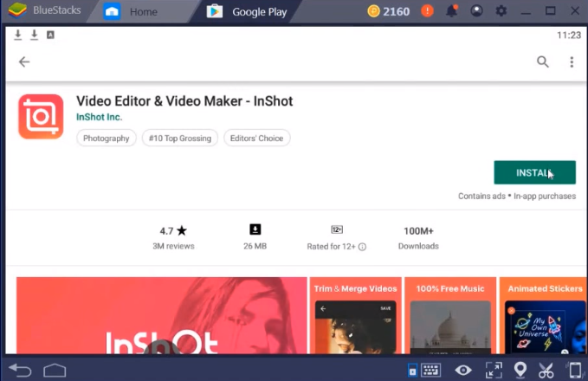Switch to the Google Play tab
The height and width of the screenshot is (381, 588).
tap(248, 11)
